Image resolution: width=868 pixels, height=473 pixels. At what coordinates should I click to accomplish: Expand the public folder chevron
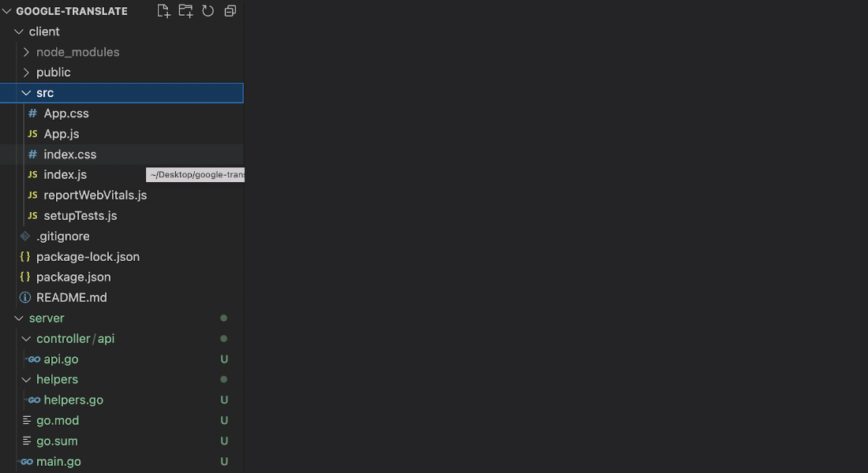[x=26, y=73]
